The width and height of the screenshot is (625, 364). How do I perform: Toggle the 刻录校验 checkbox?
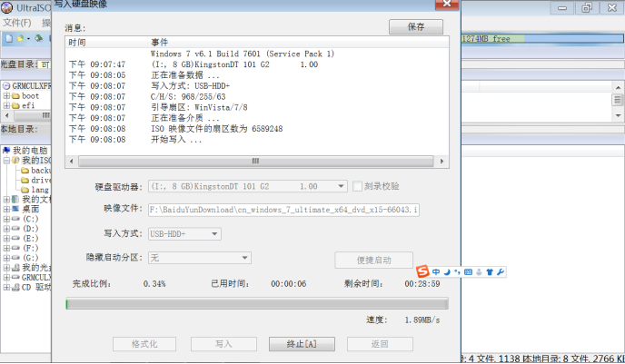(357, 186)
